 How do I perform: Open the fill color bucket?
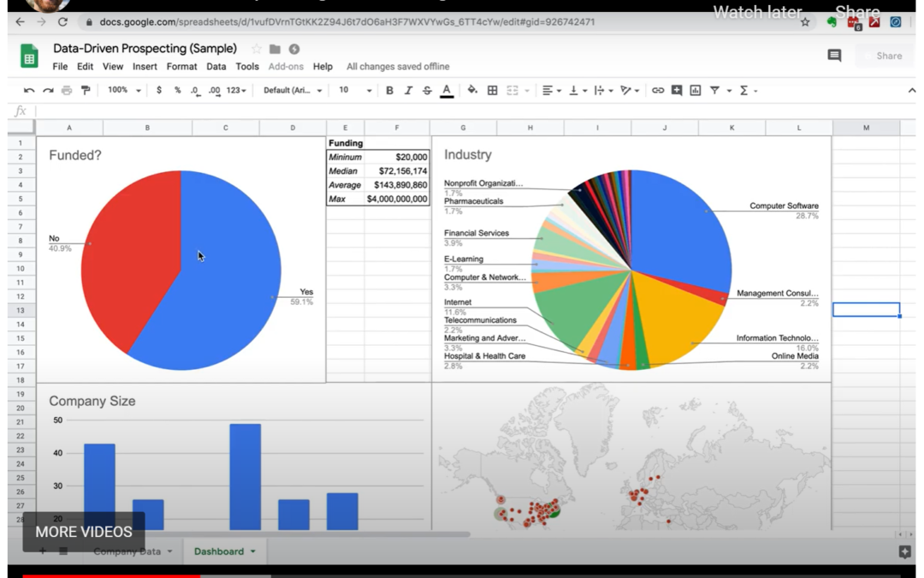(472, 90)
